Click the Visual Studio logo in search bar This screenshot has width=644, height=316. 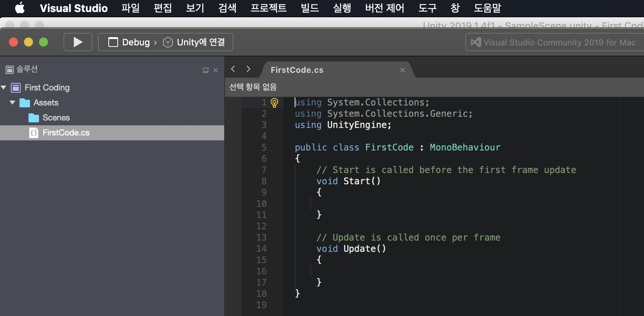pyautogui.click(x=476, y=42)
